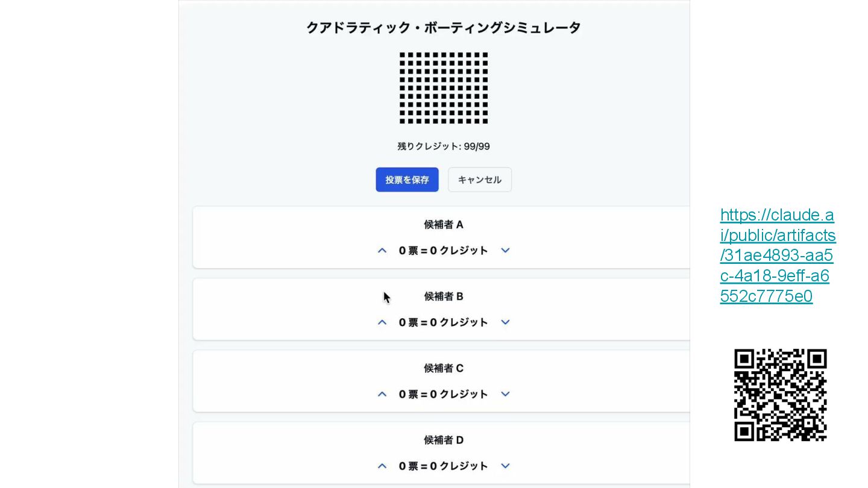
Task: Click the 候補者 D heading
Action: tap(444, 440)
